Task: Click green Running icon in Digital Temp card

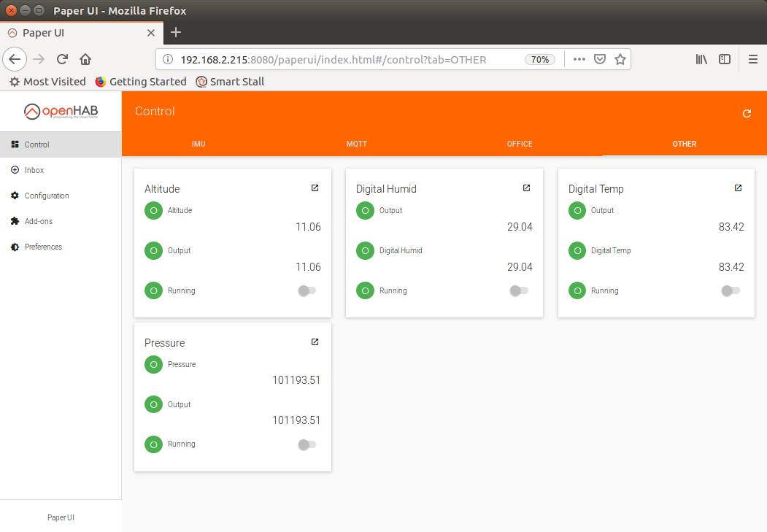Action: point(577,290)
